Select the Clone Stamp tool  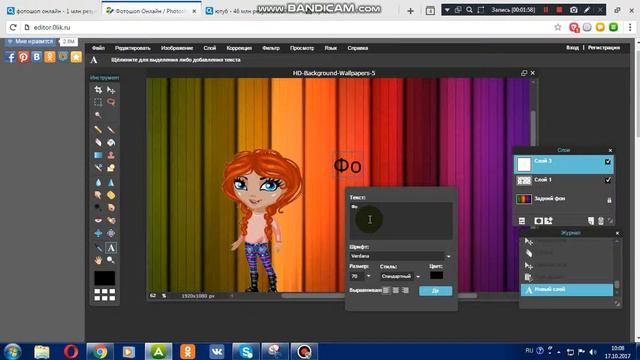111,155
